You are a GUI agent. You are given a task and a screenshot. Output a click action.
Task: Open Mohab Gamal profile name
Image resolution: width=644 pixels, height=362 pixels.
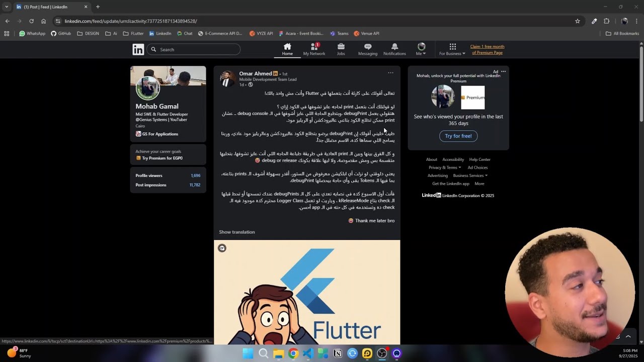[157, 106]
